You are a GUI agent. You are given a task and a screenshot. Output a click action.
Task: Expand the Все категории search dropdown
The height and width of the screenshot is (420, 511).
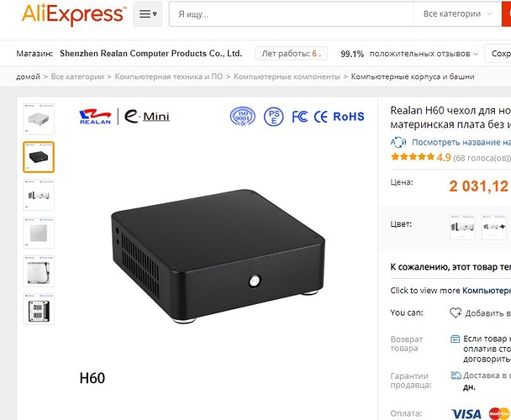click(457, 14)
